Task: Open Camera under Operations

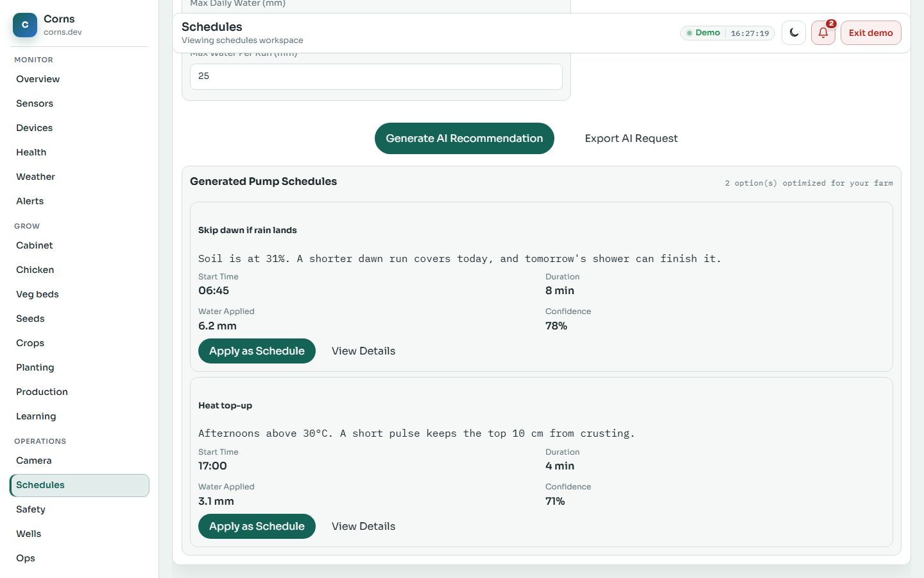Action: point(80,460)
